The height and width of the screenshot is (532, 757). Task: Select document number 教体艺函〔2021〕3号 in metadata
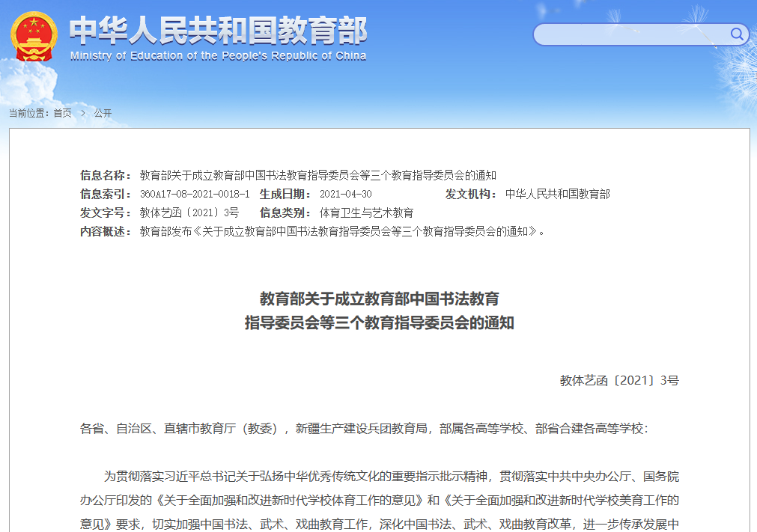[189, 213]
